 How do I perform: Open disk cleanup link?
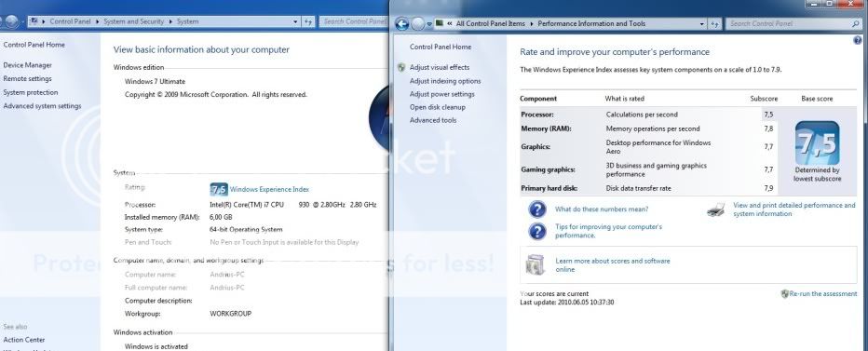[x=438, y=107]
